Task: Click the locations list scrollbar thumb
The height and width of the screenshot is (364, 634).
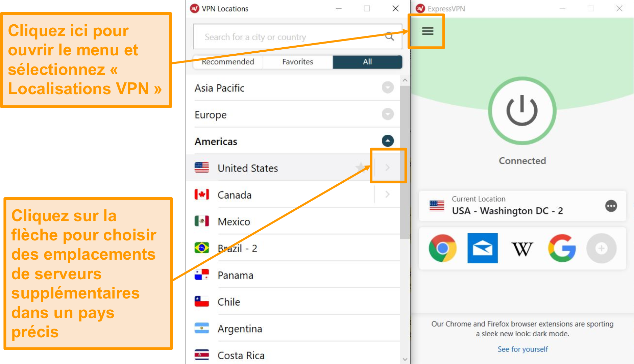Action: point(405,162)
